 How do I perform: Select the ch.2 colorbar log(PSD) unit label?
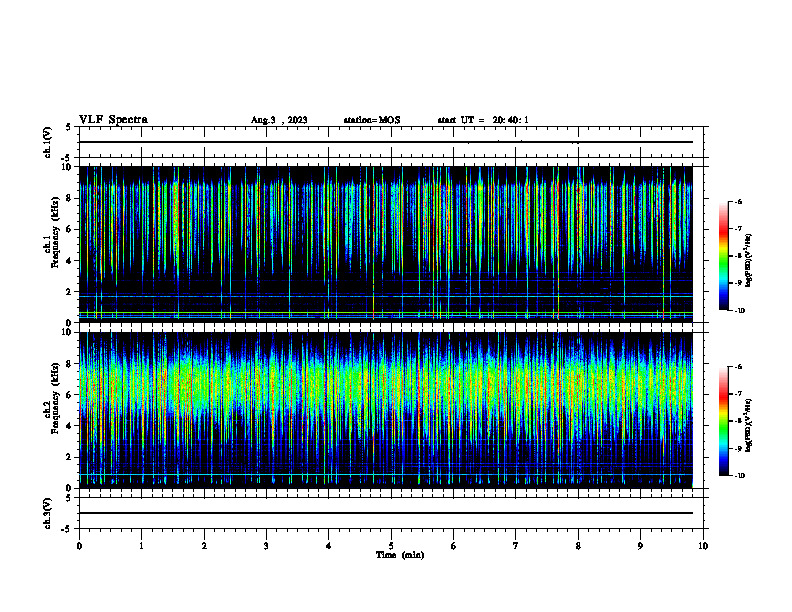(749, 426)
